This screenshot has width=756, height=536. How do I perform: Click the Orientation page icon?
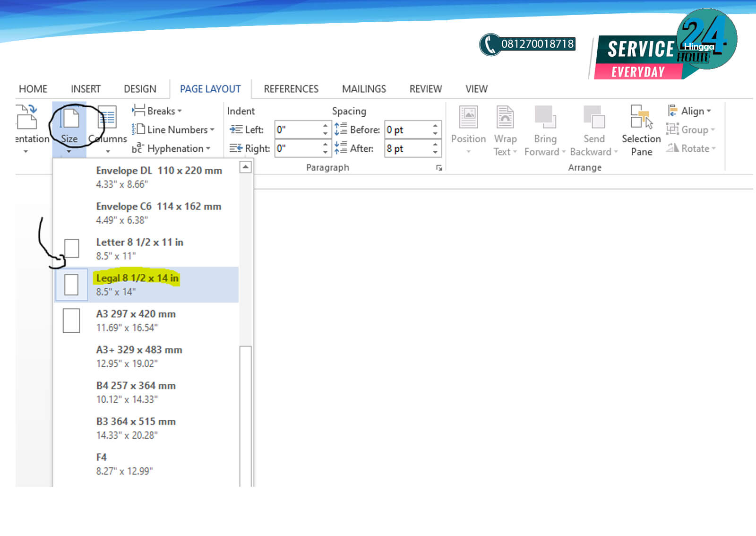pyautogui.click(x=26, y=118)
